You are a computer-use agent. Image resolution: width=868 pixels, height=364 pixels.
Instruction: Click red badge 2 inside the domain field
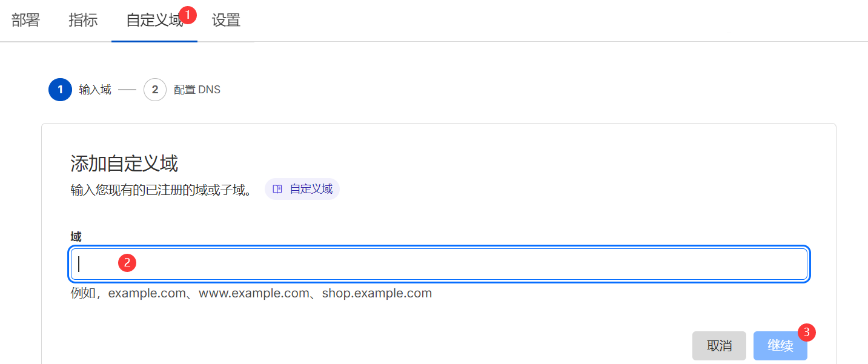[x=127, y=263]
